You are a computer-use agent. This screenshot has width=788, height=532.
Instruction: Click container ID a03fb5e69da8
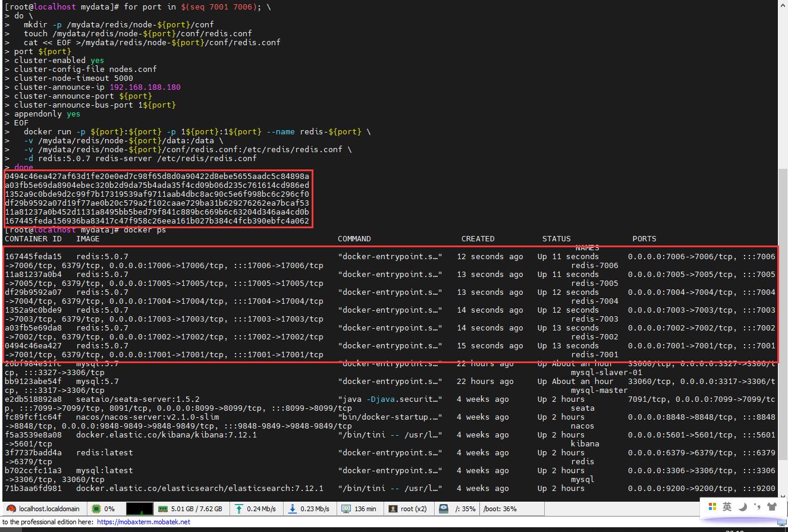coord(33,328)
